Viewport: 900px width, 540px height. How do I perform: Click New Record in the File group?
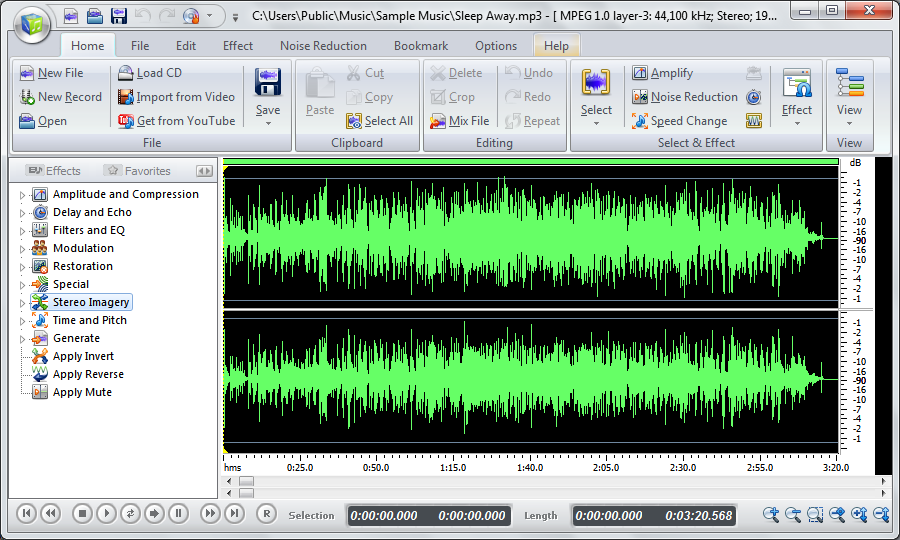(x=61, y=97)
